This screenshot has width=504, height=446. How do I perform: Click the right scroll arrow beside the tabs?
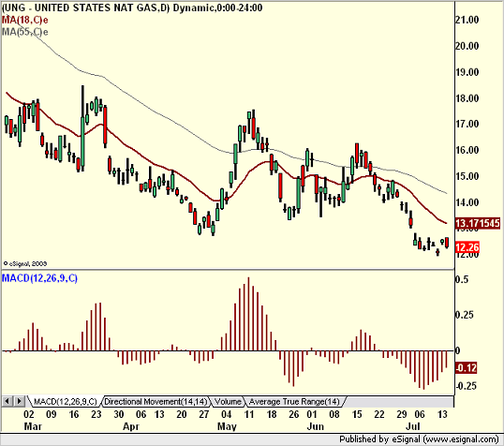click(x=19, y=401)
